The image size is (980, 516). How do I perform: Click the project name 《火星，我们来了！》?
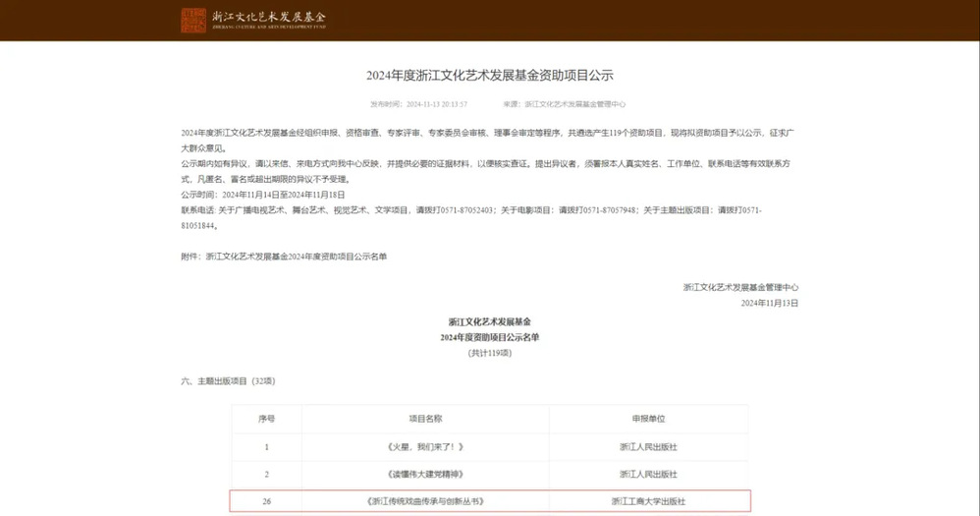click(425, 447)
